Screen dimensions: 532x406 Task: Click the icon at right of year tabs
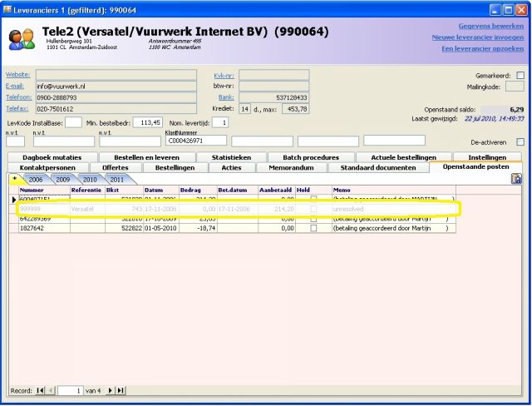(x=516, y=179)
